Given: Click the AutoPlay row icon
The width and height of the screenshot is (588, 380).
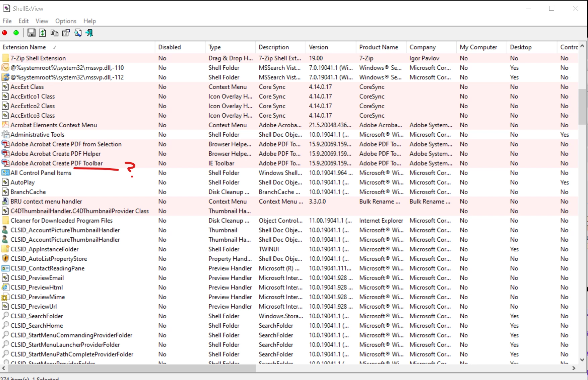Looking at the screenshot, I should click(x=5, y=182).
